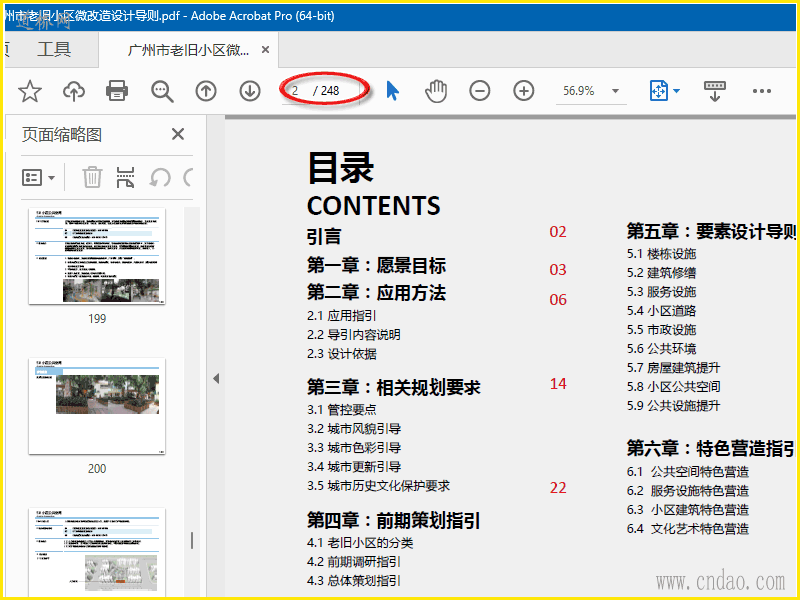800x600 pixels.
Task: Close the 广州市老旧小区微 document tab
Action: (264, 50)
